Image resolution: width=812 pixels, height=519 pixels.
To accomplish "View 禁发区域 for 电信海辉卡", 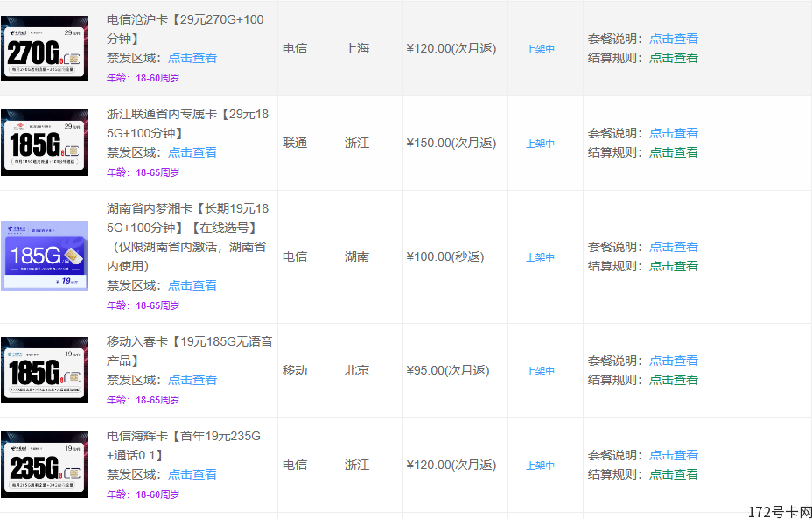I will pyautogui.click(x=192, y=474).
